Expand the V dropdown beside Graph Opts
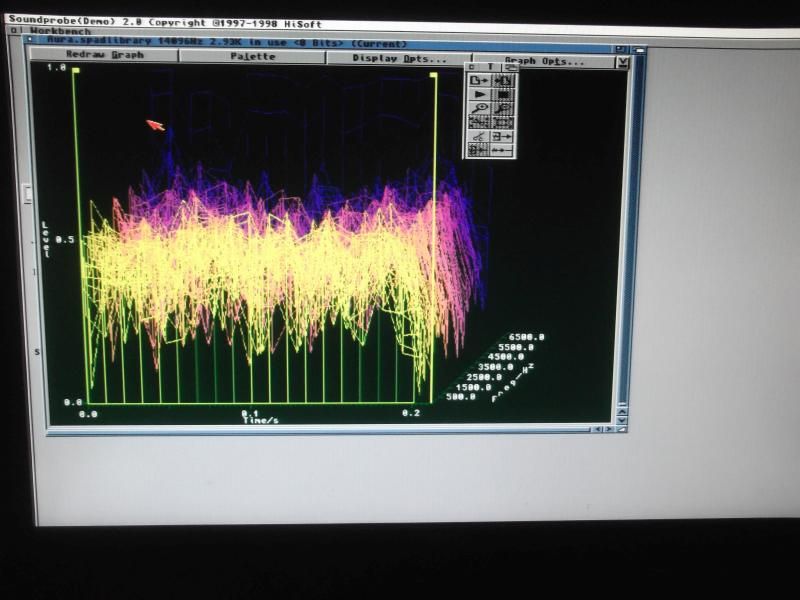The image size is (800, 600). coord(622,62)
